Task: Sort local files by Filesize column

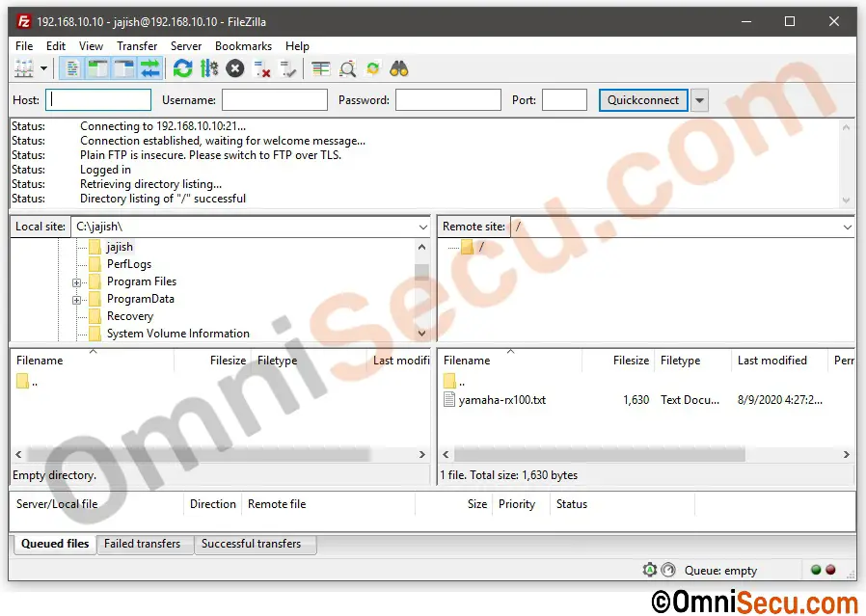Action: tap(212, 361)
